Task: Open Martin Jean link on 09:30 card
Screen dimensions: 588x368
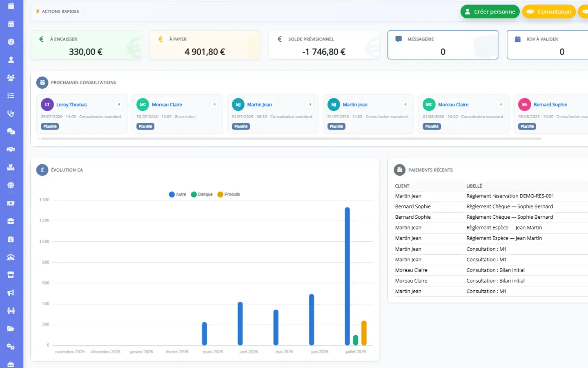Action: click(259, 105)
